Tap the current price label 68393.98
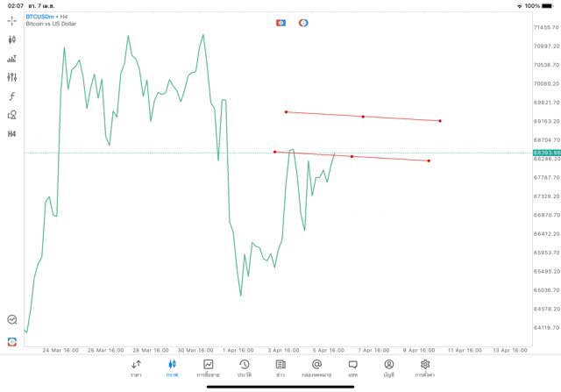The image size is (561, 392). (x=545, y=153)
